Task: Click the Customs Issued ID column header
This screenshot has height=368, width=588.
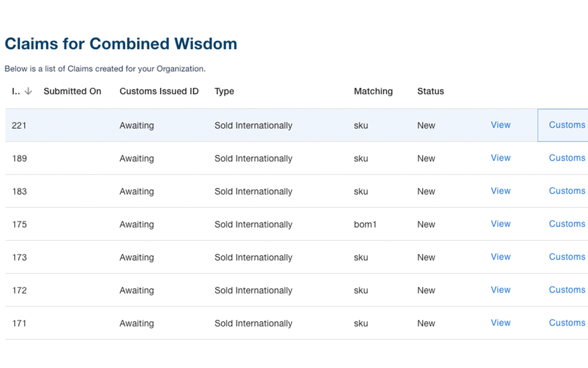Action: point(159,91)
